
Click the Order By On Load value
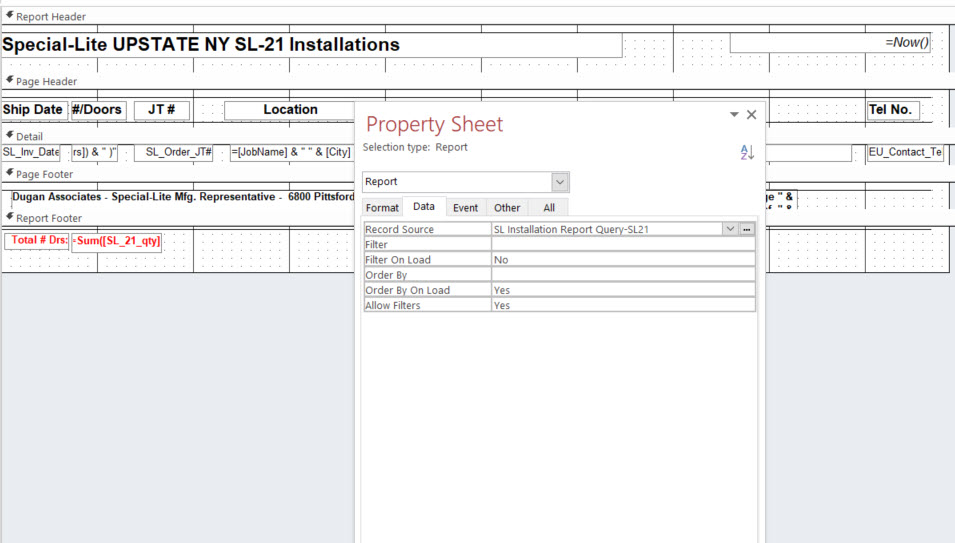(623, 290)
